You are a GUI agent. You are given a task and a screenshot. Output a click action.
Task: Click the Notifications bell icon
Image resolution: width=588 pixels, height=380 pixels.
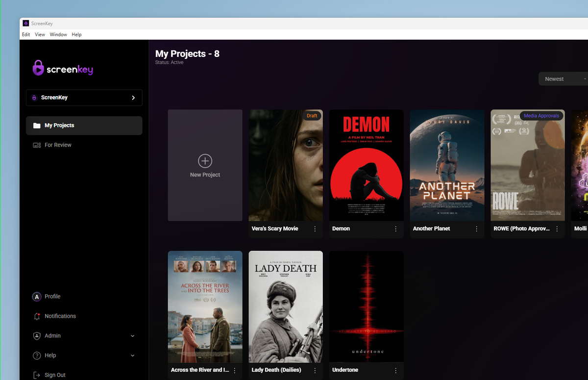pos(37,316)
